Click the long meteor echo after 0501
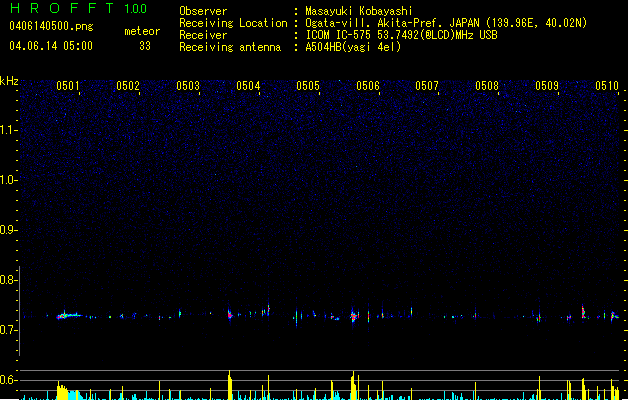Viewport: 629px width, 400px height. [x=69, y=316]
